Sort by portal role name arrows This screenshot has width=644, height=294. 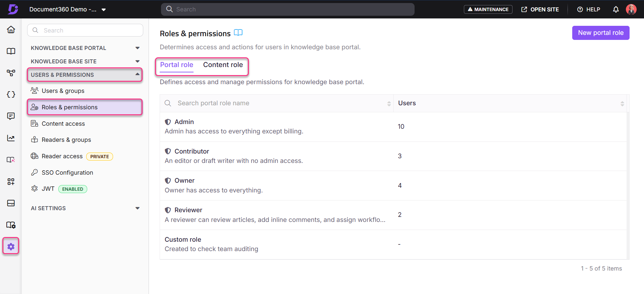pos(389,104)
